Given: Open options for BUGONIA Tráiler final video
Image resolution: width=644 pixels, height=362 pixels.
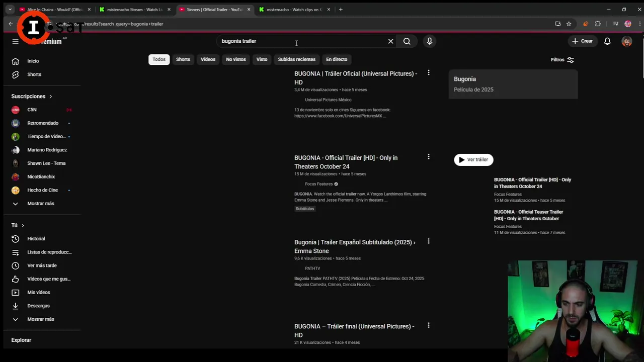Looking at the screenshot, I should pos(428,325).
